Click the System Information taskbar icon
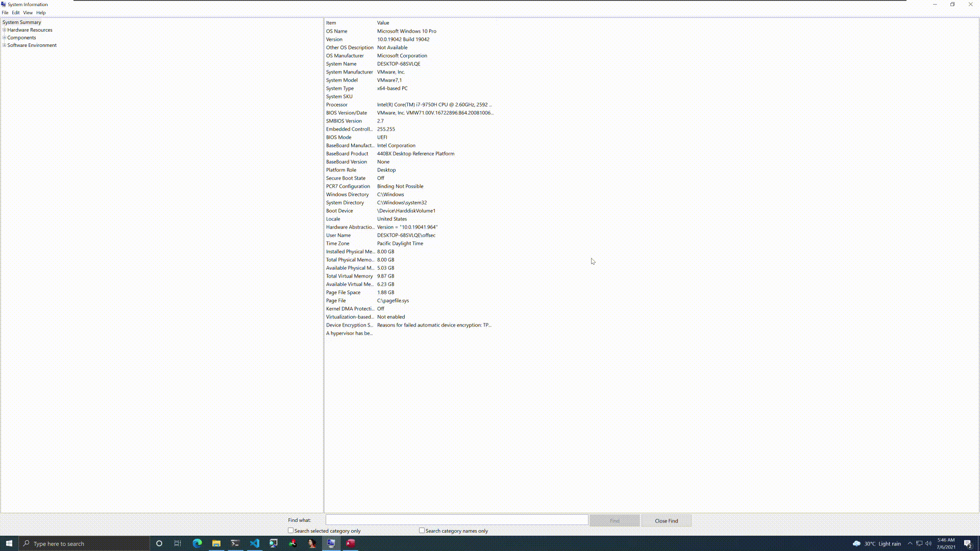Viewport: 980px width, 551px height. tap(331, 543)
